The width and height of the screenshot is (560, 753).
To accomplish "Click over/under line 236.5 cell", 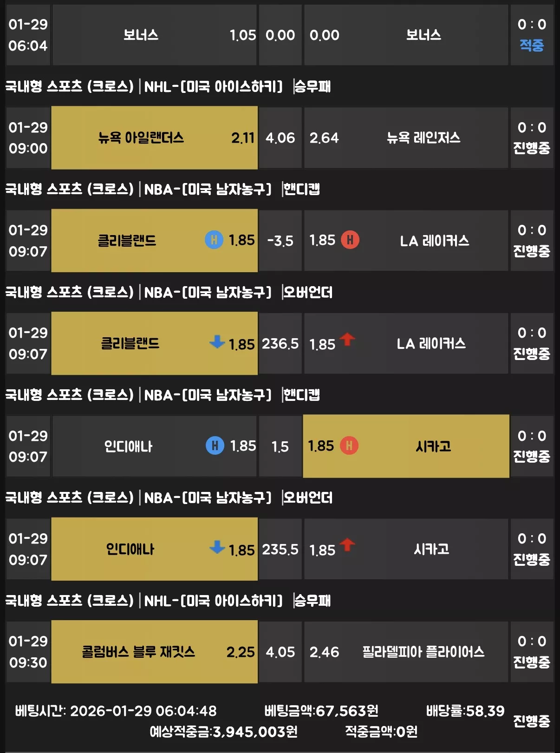I will click(280, 344).
